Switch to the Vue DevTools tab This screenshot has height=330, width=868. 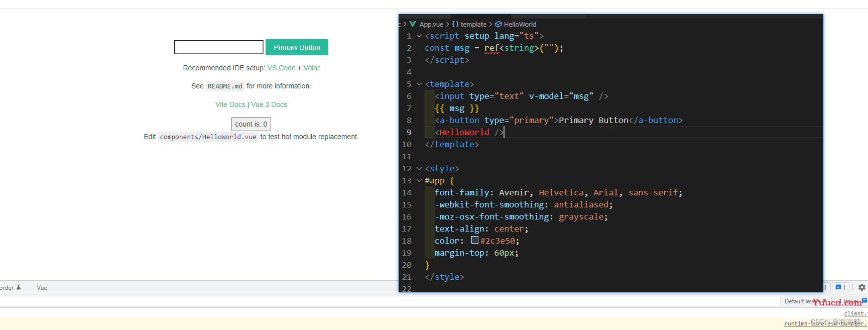click(42, 288)
